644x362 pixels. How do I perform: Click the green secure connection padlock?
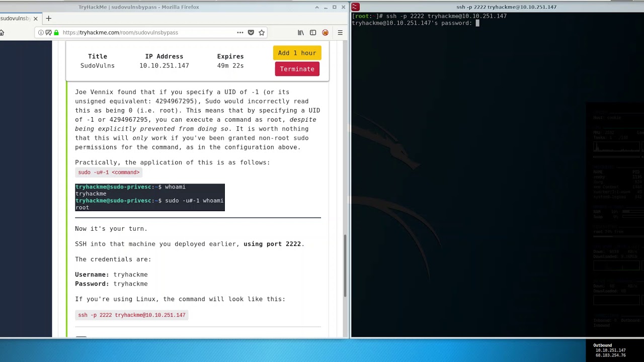click(56, 33)
